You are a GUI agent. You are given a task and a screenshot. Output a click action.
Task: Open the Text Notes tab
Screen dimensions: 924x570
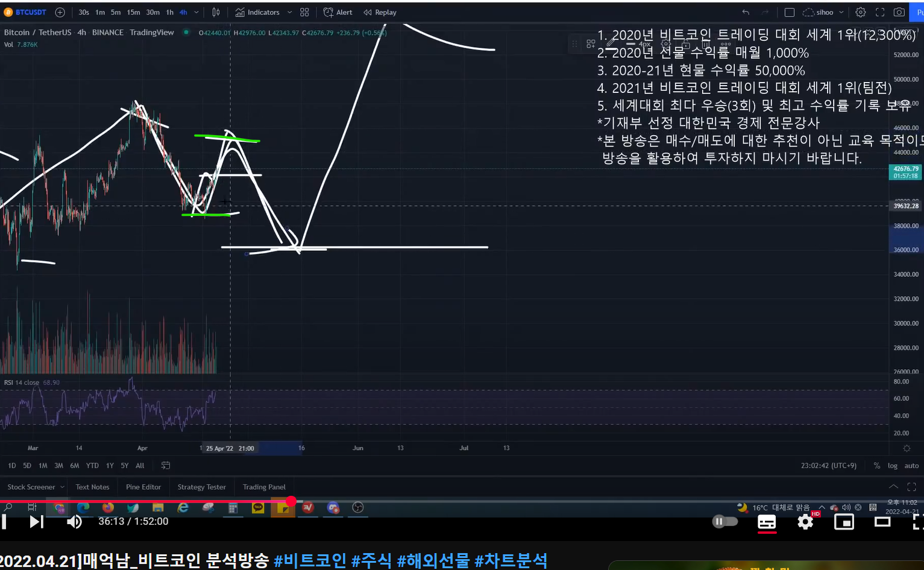tap(93, 487)
